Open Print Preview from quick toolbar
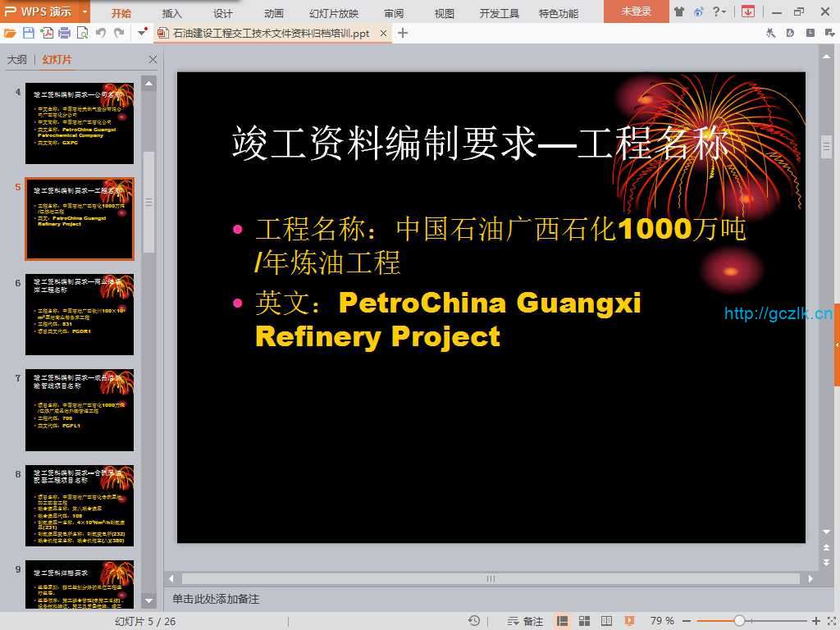 tap(82, 33)
